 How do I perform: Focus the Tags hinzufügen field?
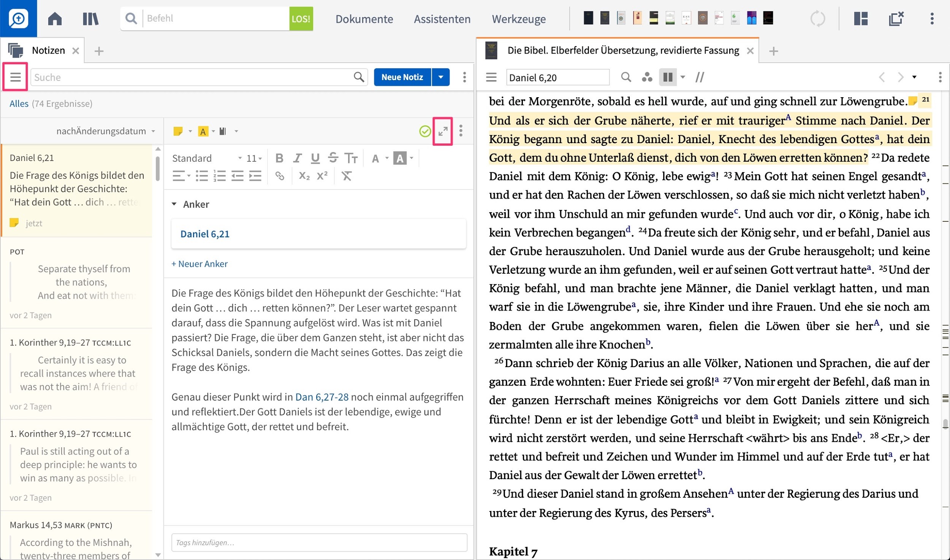319,543
